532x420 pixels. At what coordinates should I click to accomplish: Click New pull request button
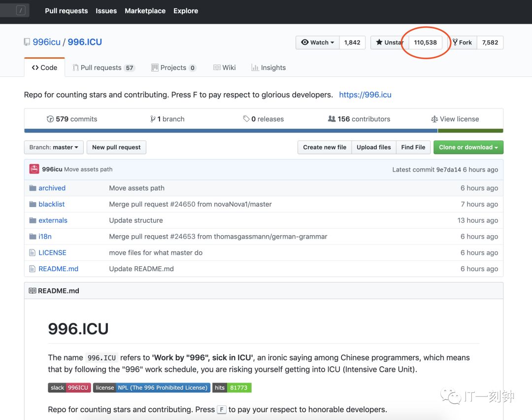click(x=116, y=147)
